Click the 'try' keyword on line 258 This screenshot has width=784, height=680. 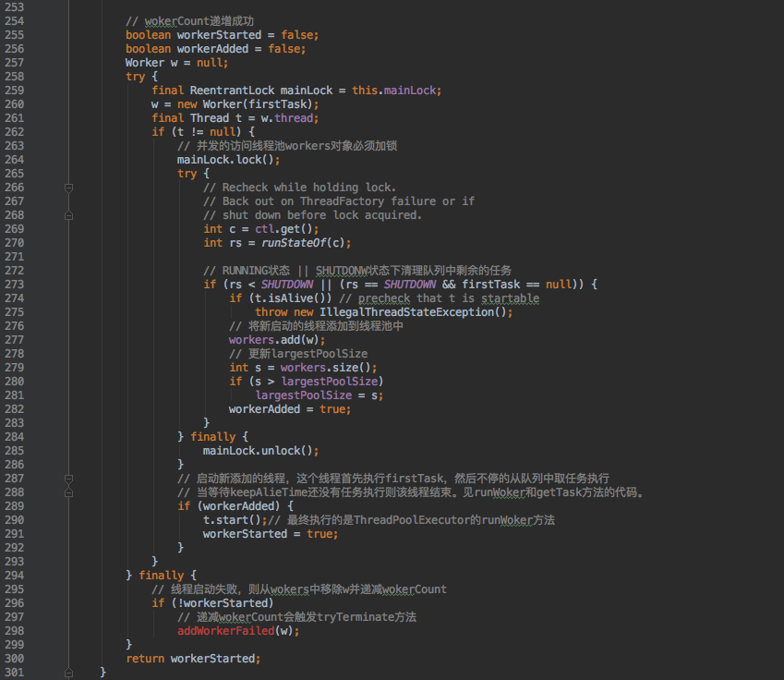(x=136, y=77)
